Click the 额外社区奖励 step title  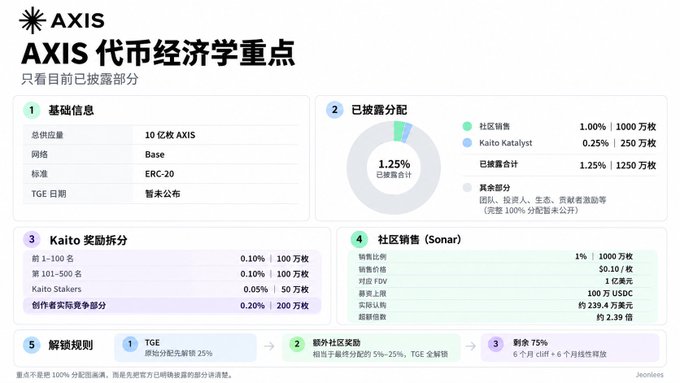336,343
